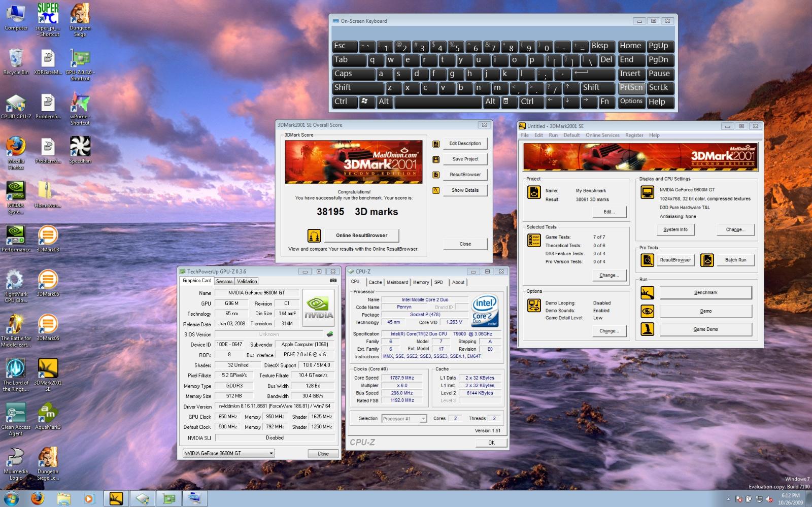Switch to the Sensors tab in GPU-Z
Image resolution: width=812 pixels, height=507 pixels.
click(x=224, y=281)
